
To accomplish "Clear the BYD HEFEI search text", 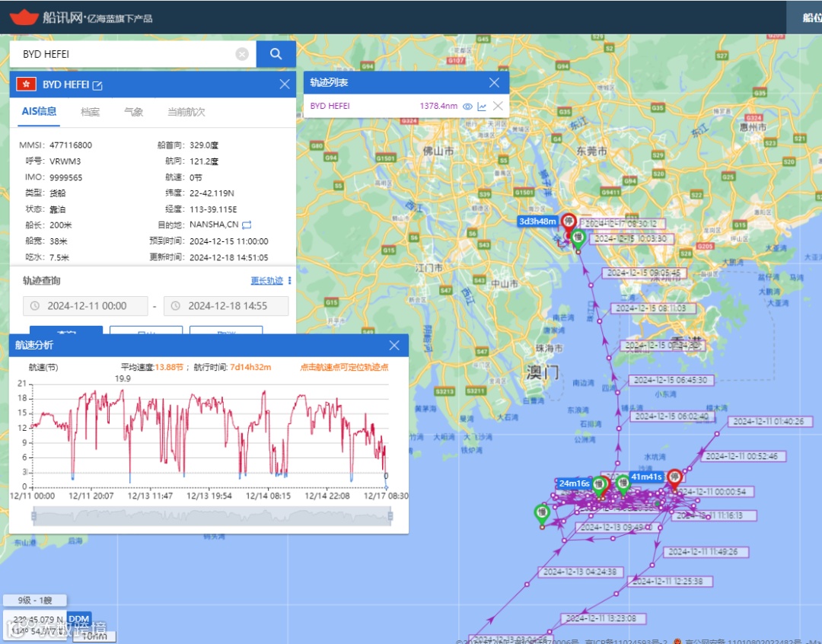I will click(x=242, y=54).
